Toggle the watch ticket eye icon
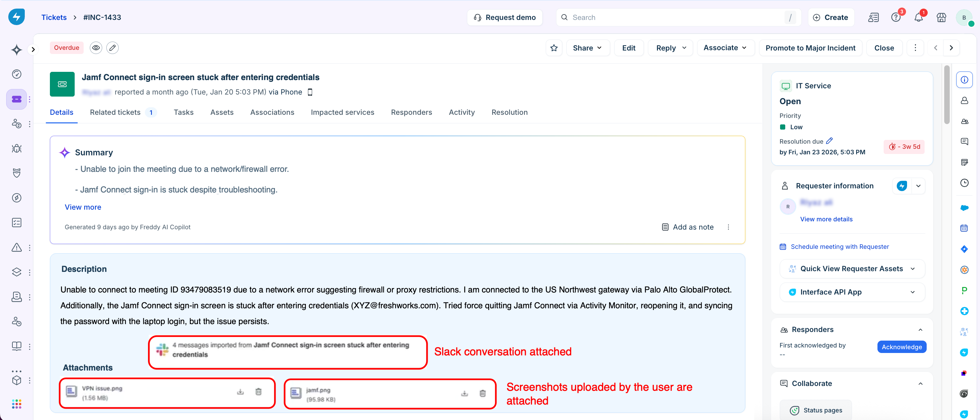This screenshot has height=420, width=980. (96, 48)
